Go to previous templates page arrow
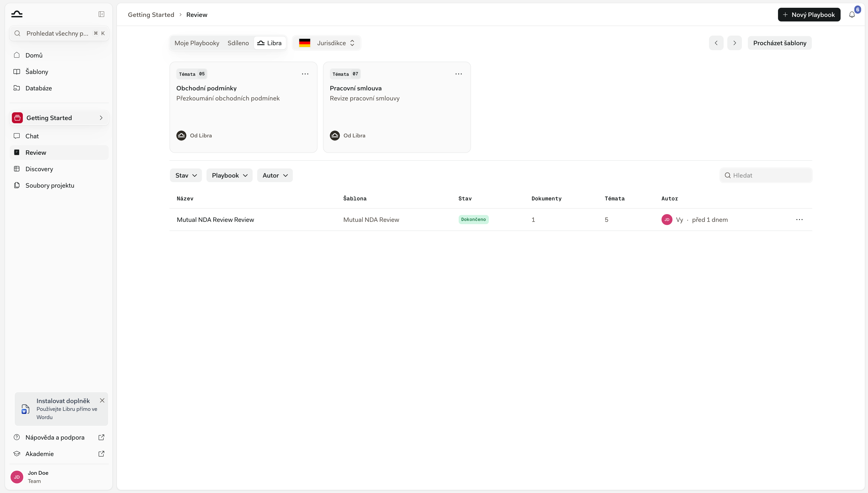868x493 pixels. point(716,43)
